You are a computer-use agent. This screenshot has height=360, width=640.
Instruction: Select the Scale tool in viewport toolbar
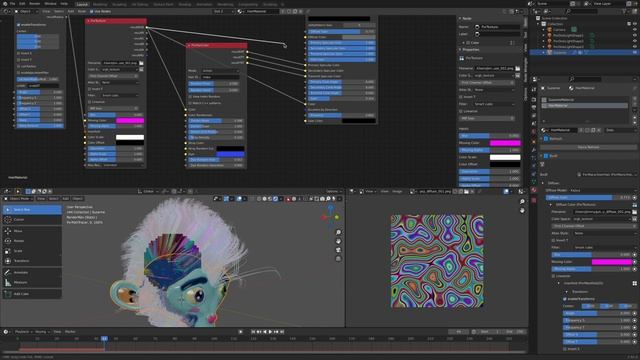coord(32,251)
